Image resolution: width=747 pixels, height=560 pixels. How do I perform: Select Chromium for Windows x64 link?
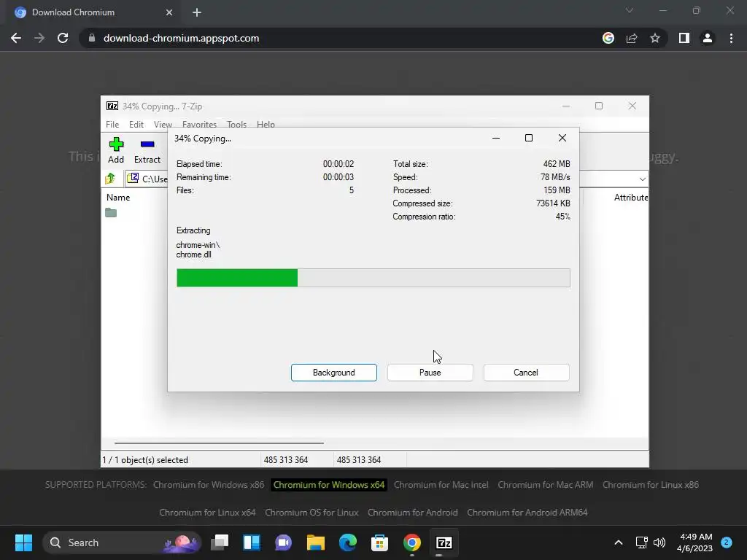point(329,485)
